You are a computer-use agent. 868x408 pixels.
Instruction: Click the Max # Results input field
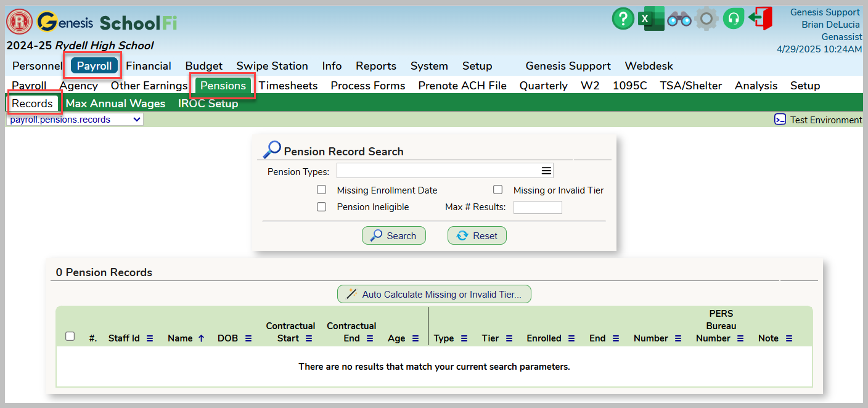point(538,207)
